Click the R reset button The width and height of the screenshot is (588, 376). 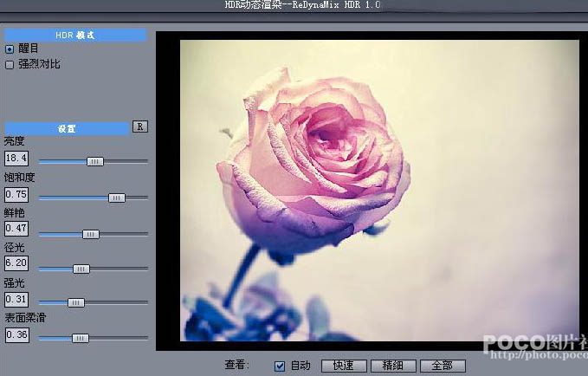tap(140, 126)
